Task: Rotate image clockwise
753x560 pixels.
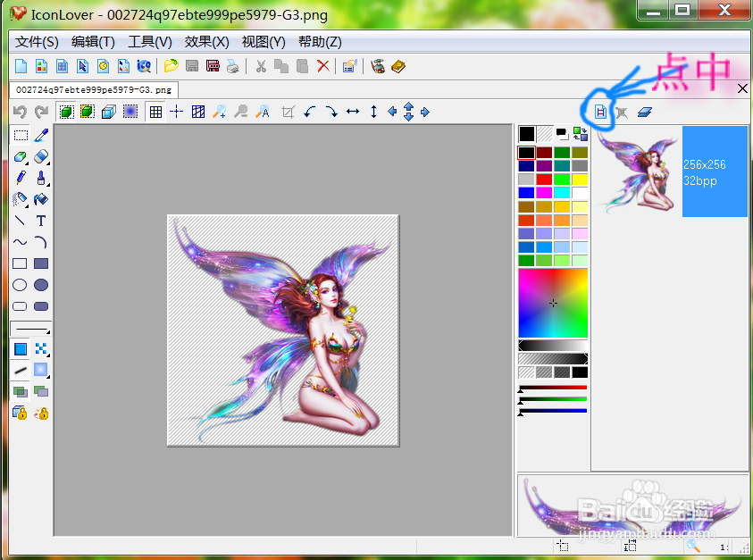Action: [331, 112]
